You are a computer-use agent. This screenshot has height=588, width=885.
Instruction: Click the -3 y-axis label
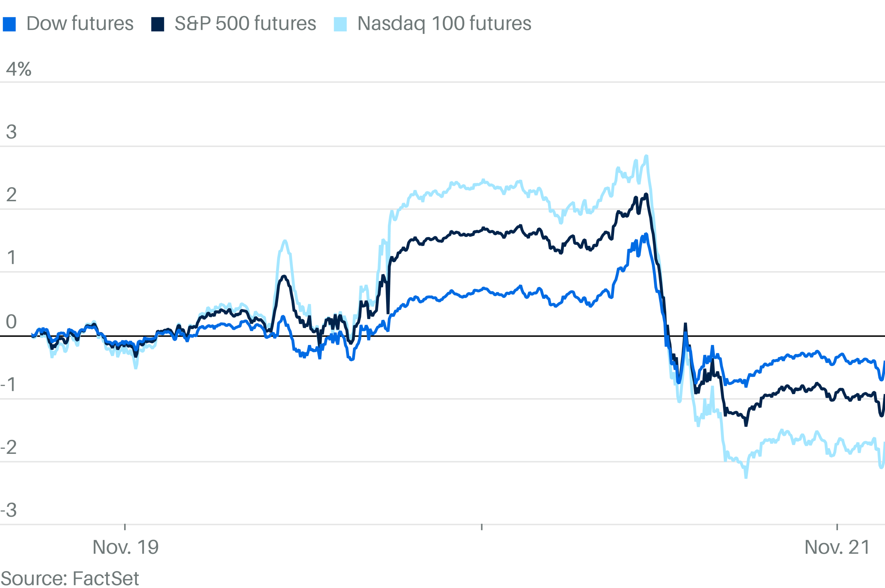(x=9, y=510)
